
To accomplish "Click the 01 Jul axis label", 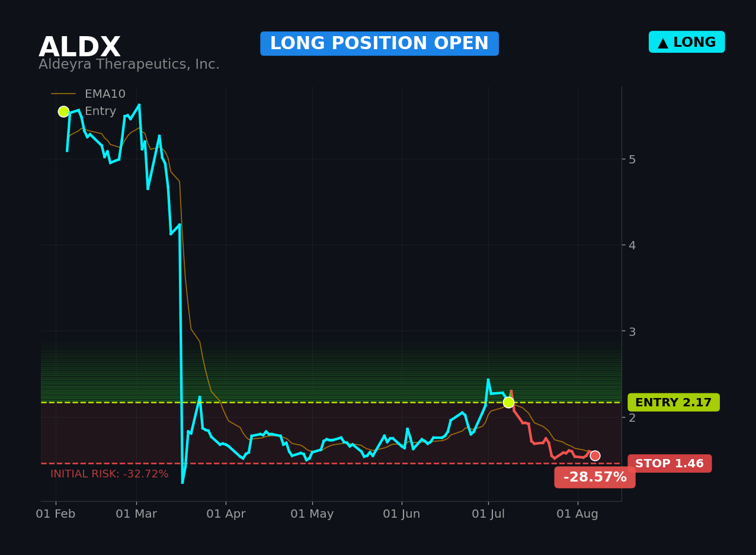I will (x=488, y=514).
